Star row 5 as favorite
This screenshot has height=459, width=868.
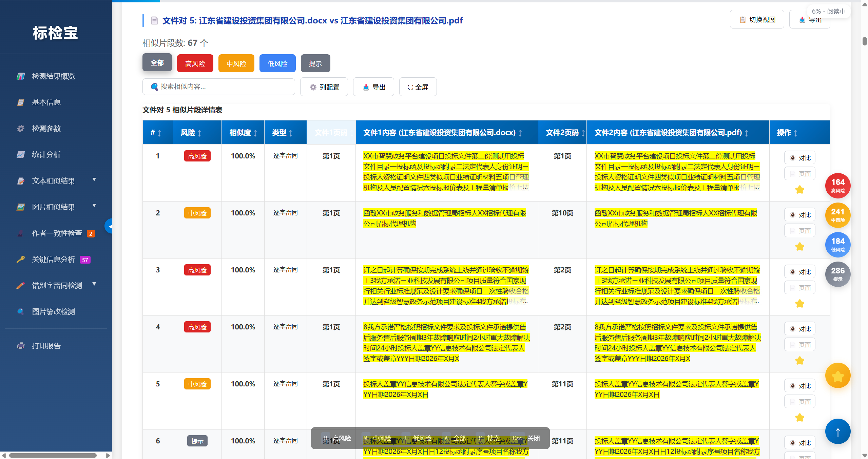800,418
